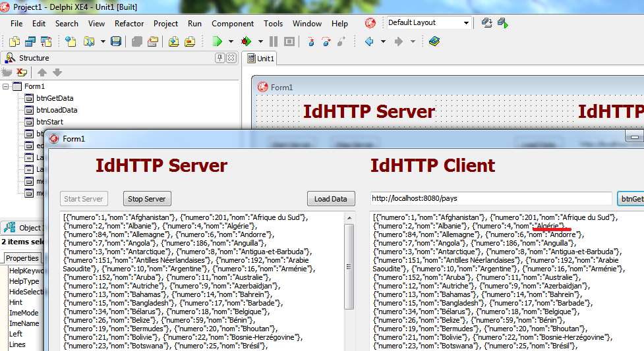
Task: Open the Tools menu
Action: click(x=273, y=24)
